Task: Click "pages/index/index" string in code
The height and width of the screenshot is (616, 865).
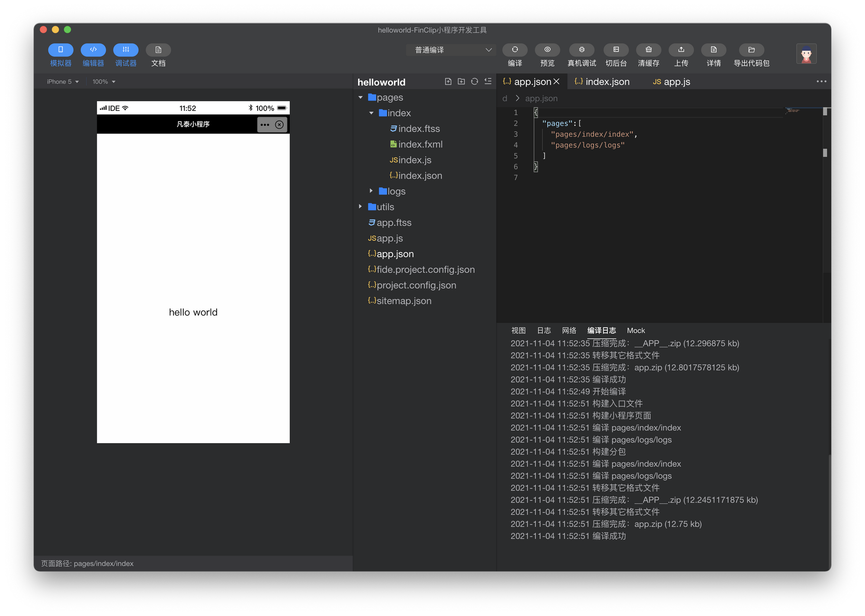Action: (x=592, y=134)
